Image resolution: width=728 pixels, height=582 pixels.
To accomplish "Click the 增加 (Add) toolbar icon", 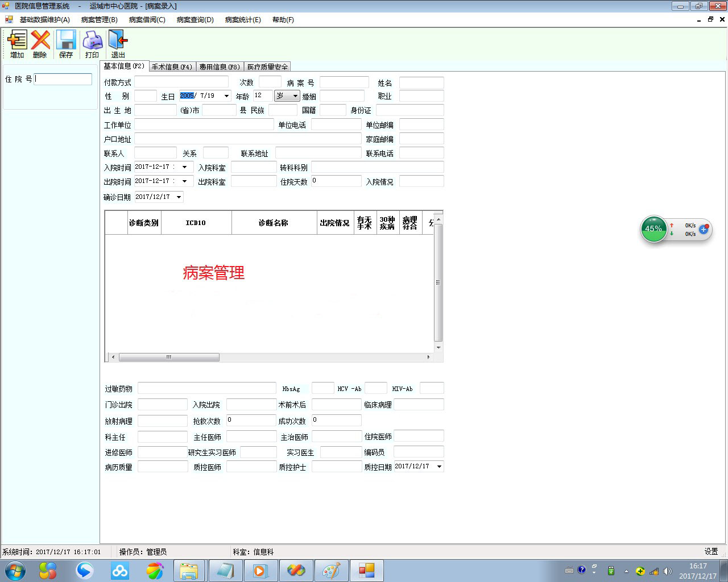I will (x=17, y=44).
